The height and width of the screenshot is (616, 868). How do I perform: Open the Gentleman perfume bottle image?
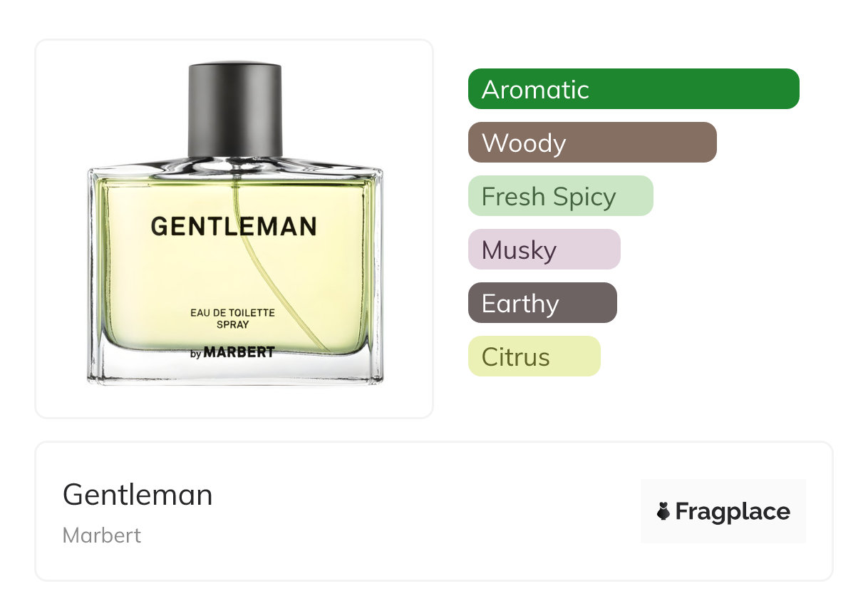click(235, 224)
